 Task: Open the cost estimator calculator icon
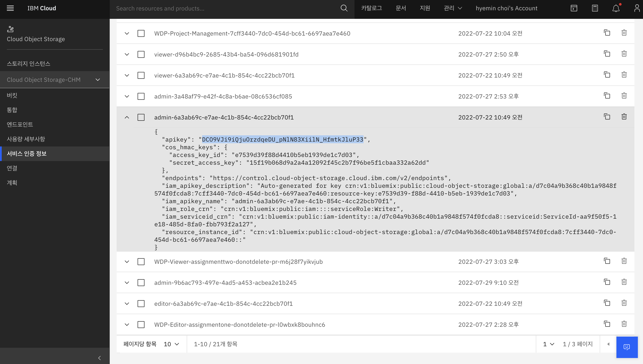click(595, 8)
